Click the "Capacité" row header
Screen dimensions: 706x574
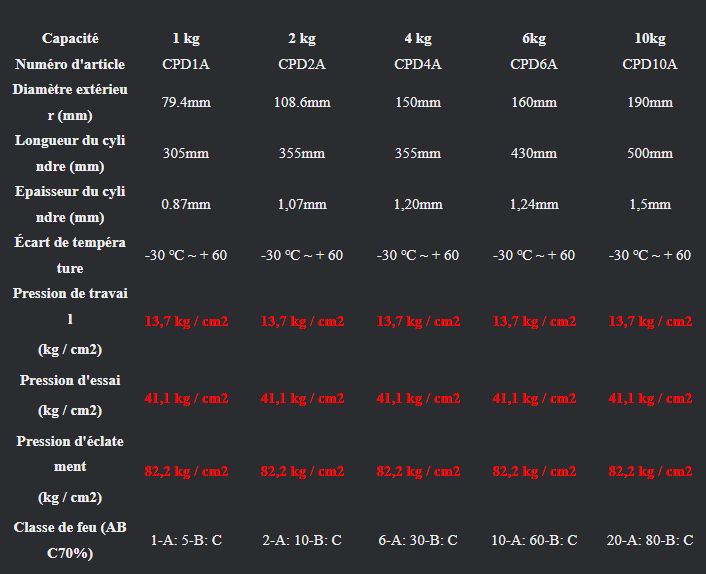pos(70,39)
